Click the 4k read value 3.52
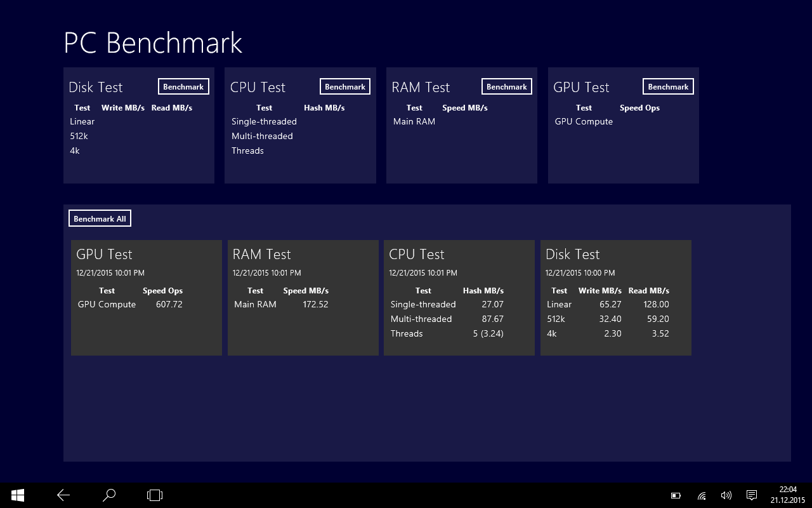 (x=660, y=334)
